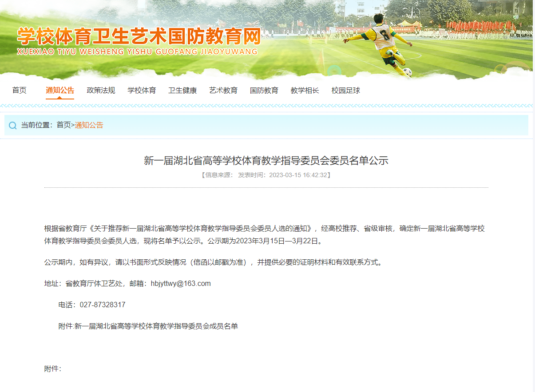This screenshot has height=392, width=535.
Task: Click 首页 in the breadcrumb path
Action: point(63,125)
